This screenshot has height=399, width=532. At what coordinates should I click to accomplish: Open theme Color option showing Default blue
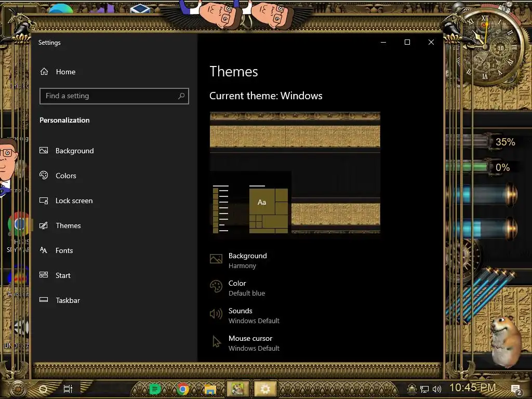coord(237,288)
